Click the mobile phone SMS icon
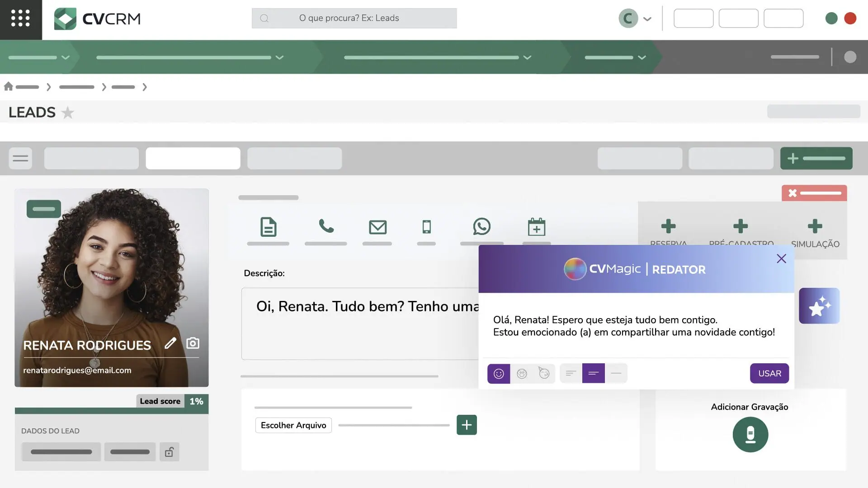Image resolution: width=868 pixels, height=488 pixels. click(x=426, y=227)
